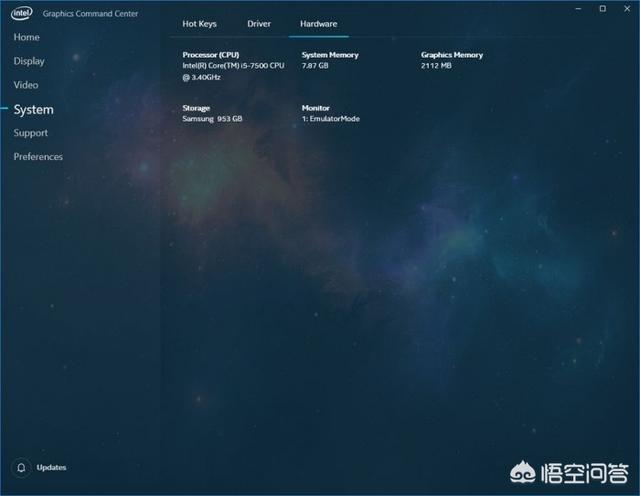This screenshot has width=640, height=496.
Task: Open the Updates bell icon
Action: coord(21,467)
